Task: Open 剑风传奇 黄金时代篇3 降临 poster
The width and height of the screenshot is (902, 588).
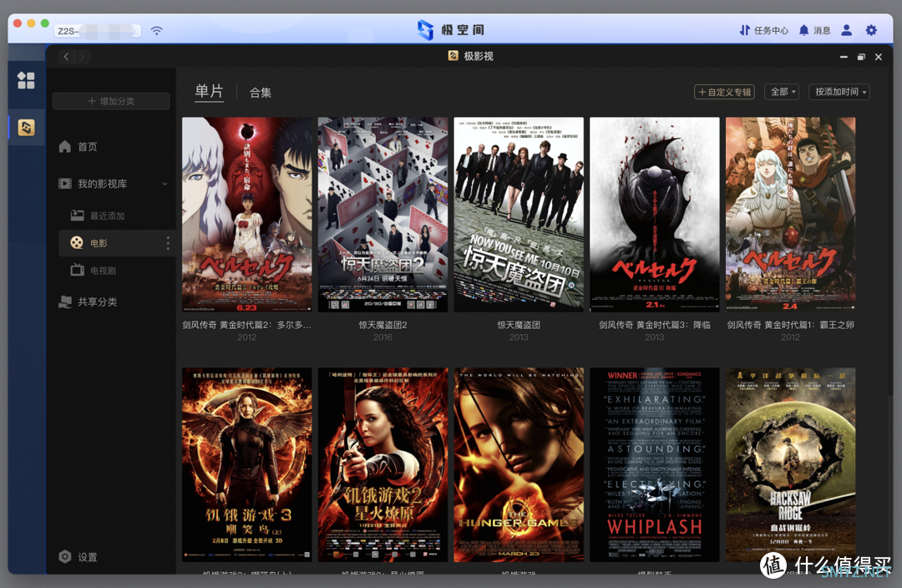Action: (655, 215)
